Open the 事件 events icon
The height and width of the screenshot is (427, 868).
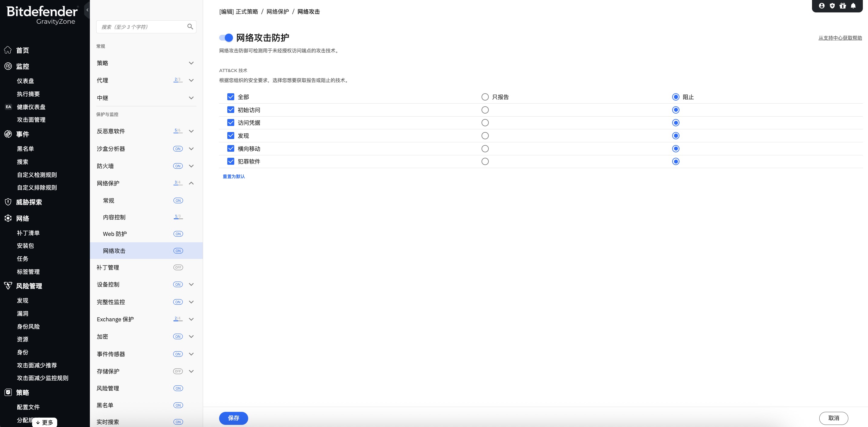tap(7, 134)
